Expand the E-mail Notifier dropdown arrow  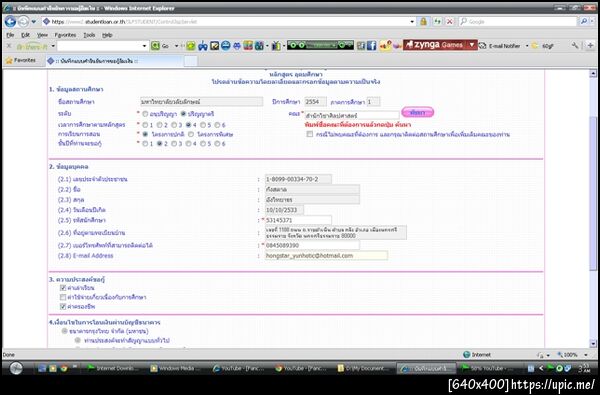pyautogui.click(x=527, y=46)
